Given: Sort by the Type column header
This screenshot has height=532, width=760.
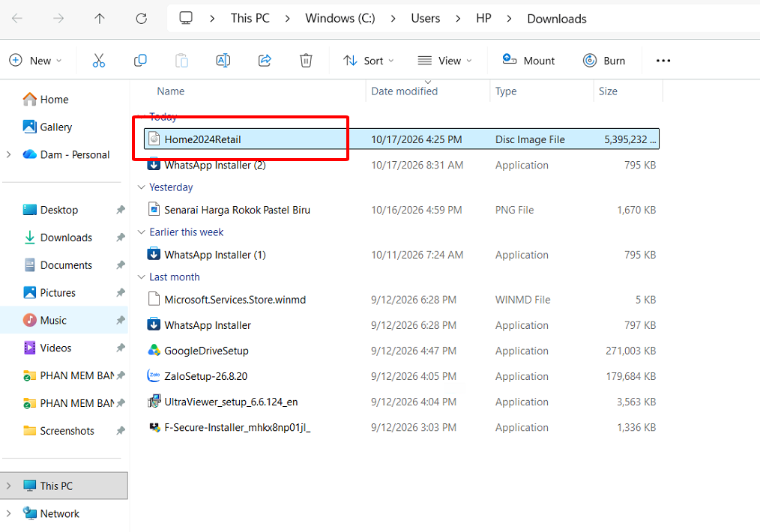Looking at the screenshot, I should point(505,91).
